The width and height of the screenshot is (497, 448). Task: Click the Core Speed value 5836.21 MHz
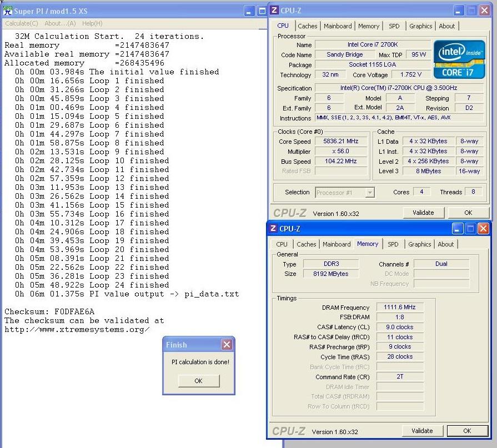[x=341, y=142]
